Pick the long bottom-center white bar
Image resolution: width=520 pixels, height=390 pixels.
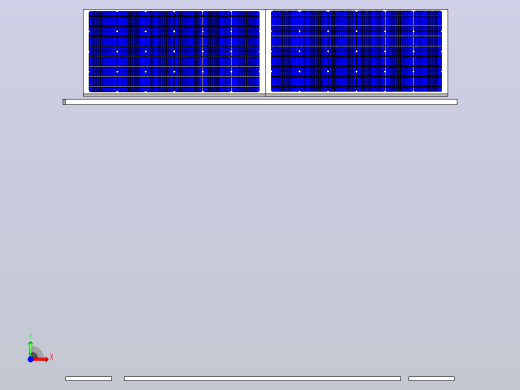coord(262,378)
